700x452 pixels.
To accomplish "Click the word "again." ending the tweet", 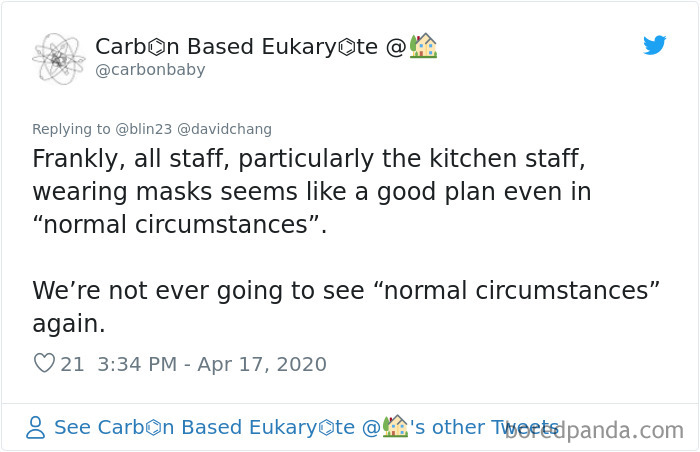I will coord(69,324).
